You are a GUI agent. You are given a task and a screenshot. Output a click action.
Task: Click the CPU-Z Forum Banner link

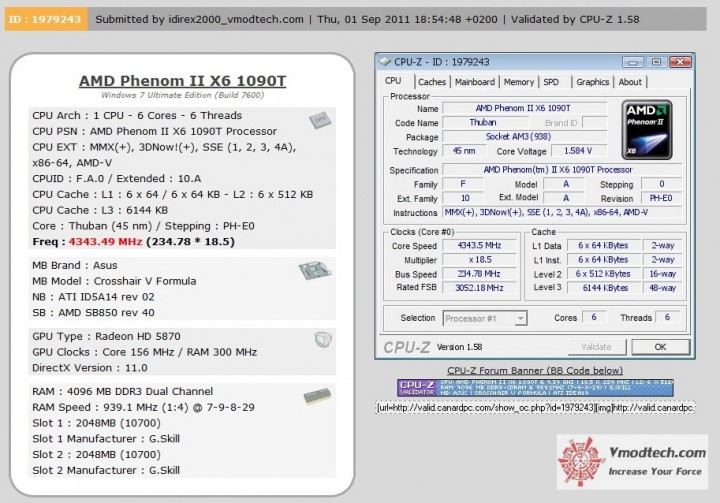535,370
